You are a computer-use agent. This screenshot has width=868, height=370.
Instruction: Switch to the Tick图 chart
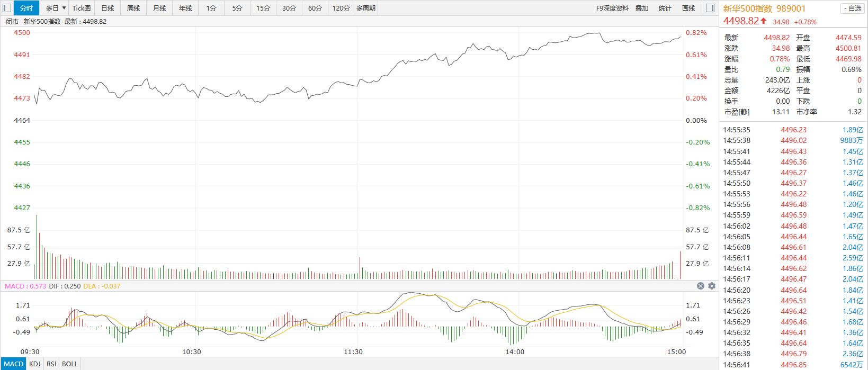click(82, 8)
